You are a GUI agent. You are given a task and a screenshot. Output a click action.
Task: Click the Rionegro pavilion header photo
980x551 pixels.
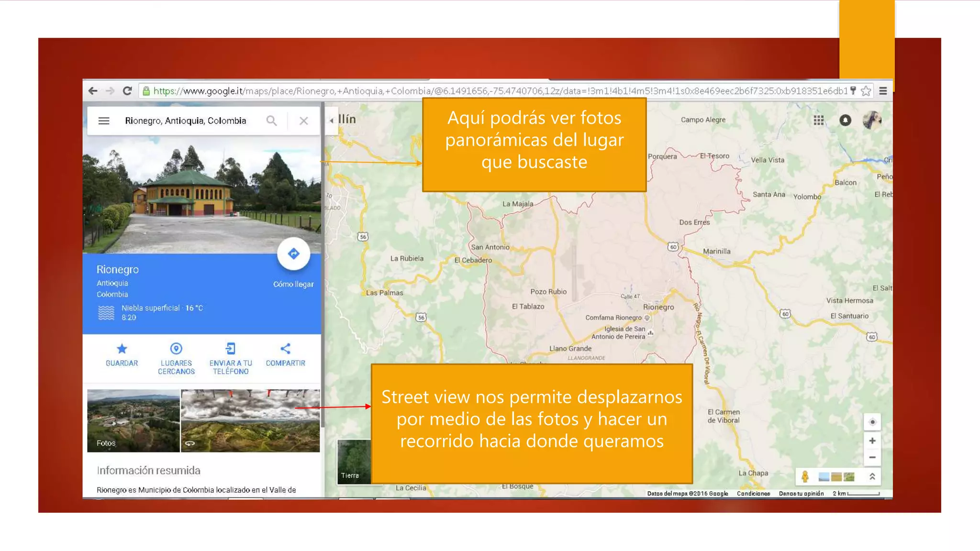pos(201,195)
